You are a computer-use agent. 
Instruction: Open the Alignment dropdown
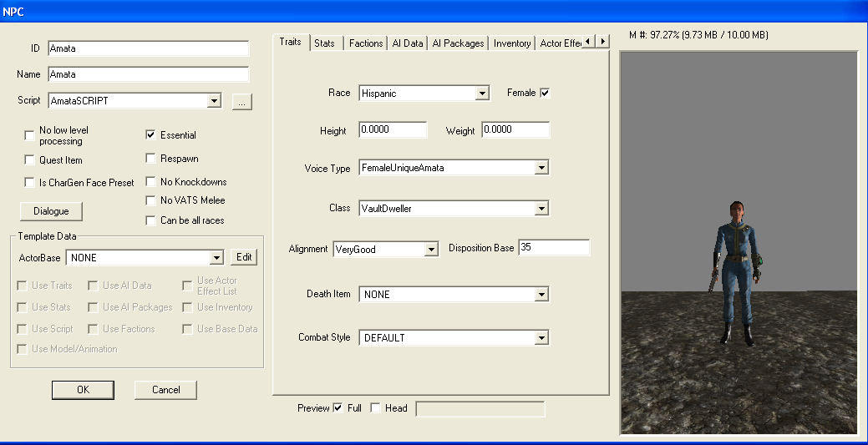(431, 250)
